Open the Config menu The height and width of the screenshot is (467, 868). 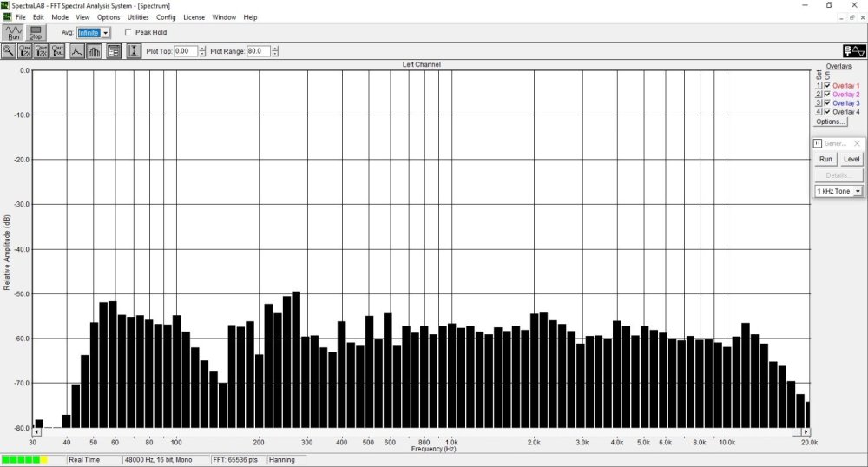tap(166, 17)
